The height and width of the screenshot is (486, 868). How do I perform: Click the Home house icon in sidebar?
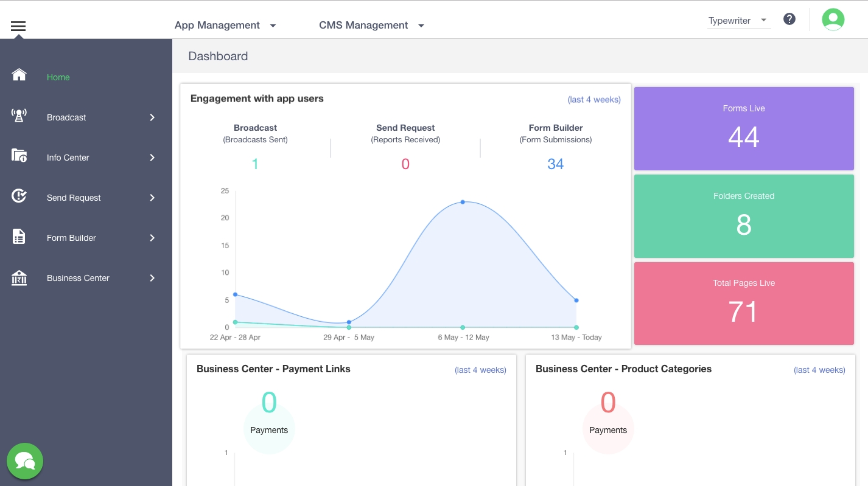pos(19,75)
